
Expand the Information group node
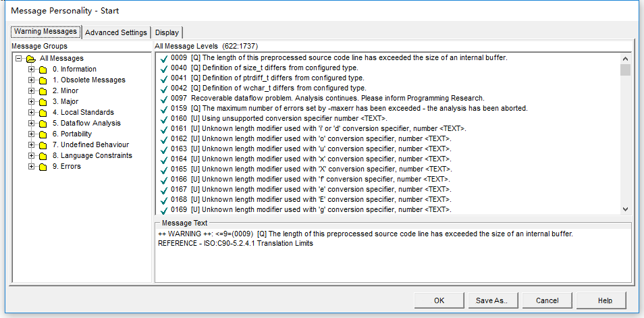(x=31, y=70)
